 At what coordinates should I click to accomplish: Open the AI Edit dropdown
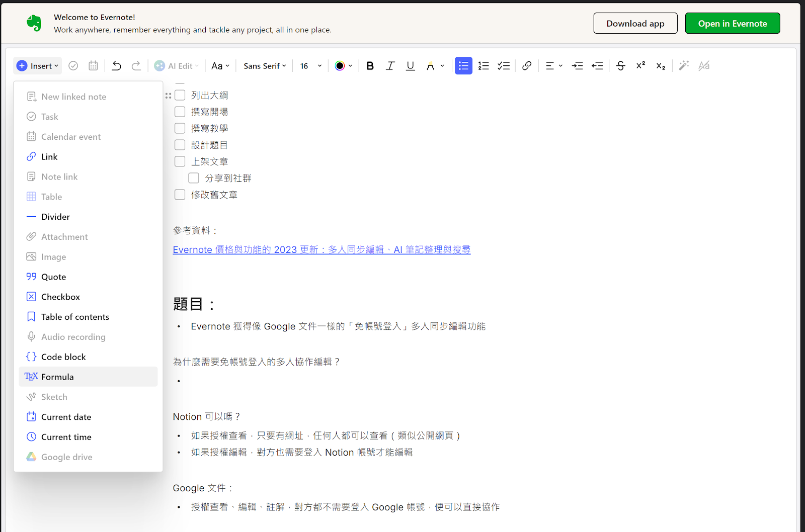coord(177,66)
